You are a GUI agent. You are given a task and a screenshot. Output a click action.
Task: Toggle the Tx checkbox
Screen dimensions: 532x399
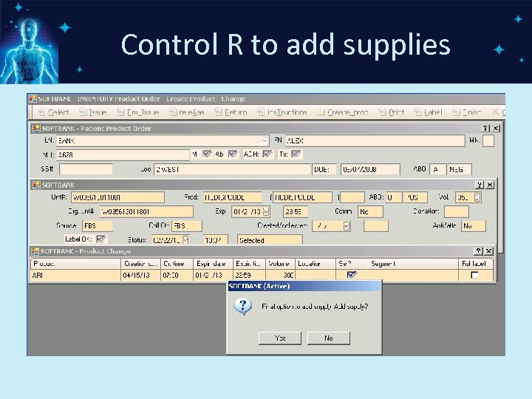(296, 154)
